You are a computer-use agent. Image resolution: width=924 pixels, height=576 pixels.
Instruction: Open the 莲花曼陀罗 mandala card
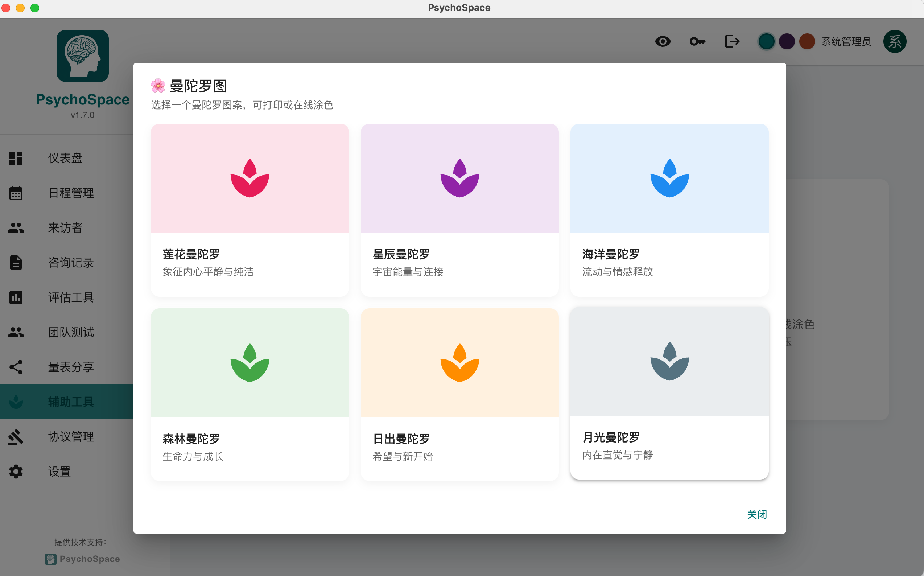pos(249,210)
